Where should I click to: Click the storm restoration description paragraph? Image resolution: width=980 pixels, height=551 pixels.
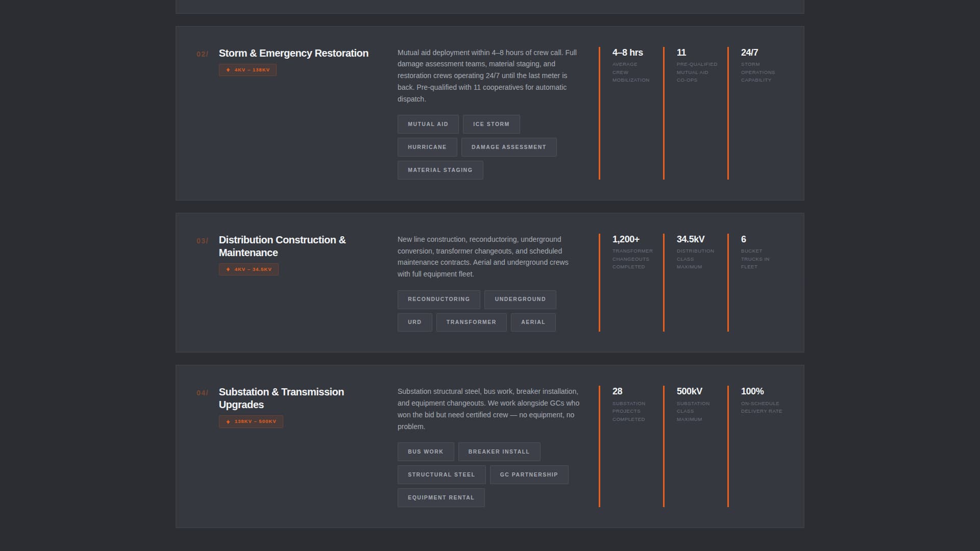click(x=487, y=76)
